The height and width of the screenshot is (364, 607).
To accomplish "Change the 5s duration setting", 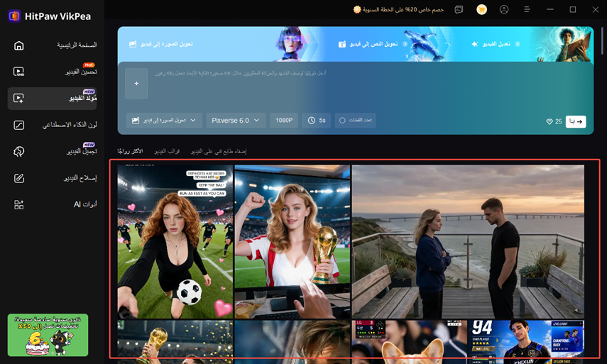I will (x=317, y=121).
